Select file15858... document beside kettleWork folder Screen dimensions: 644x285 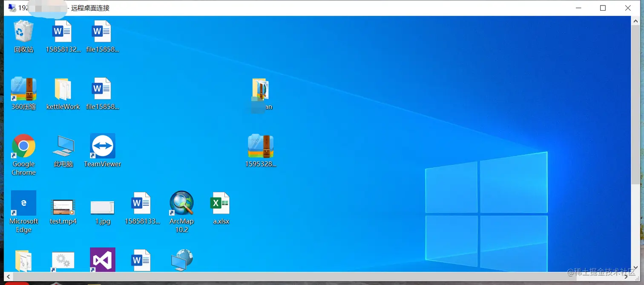coord(102,93)
